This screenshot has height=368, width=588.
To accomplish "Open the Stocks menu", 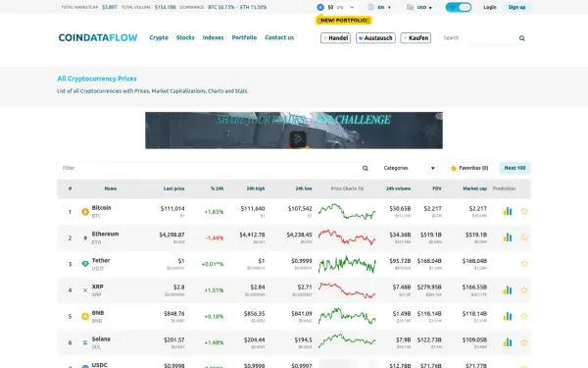I will tap(185, 37).
